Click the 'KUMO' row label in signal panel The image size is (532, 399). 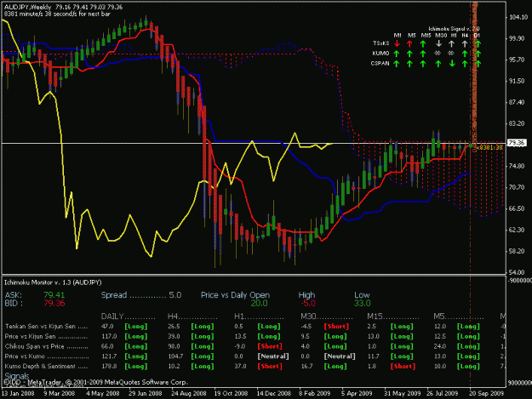pyautogui.click(x=380, y=54)
